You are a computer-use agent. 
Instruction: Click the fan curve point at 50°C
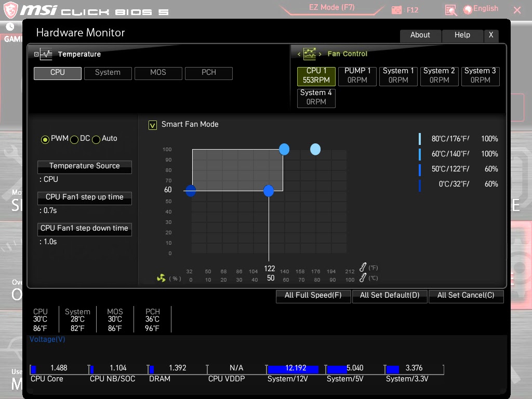(x=269, y=191)
